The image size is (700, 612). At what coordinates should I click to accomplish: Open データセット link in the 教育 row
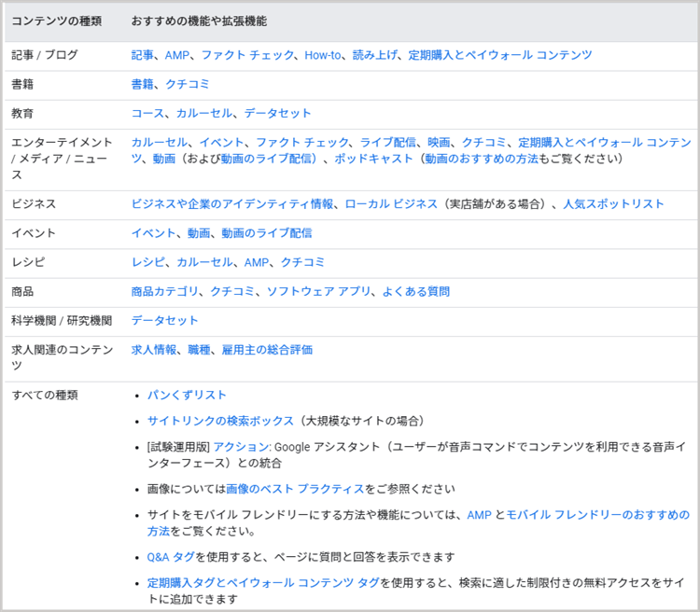tap(277, 113)
